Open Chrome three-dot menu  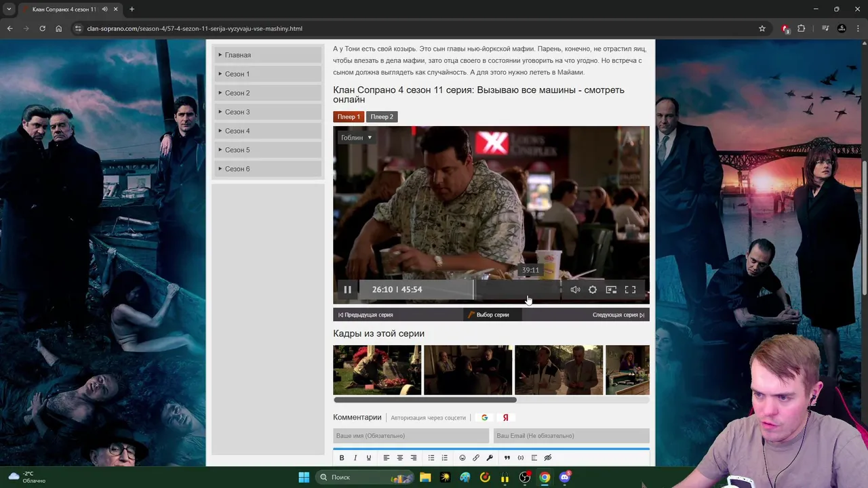click(858, 28)
